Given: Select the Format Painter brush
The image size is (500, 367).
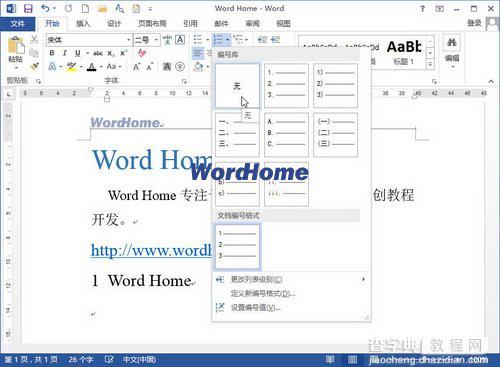Looking at the screenshot, I should click(34, 66).
